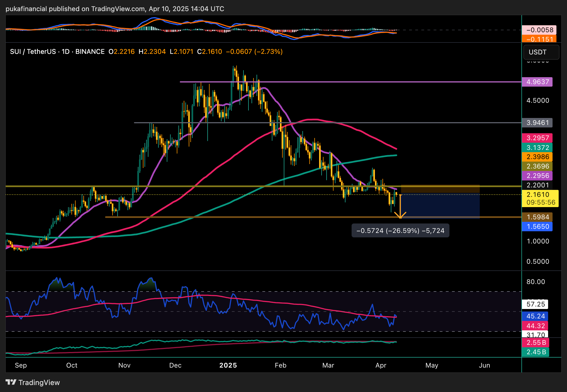
Task: Select the 3.9461 gray price label
Action: tap(537, 123)
